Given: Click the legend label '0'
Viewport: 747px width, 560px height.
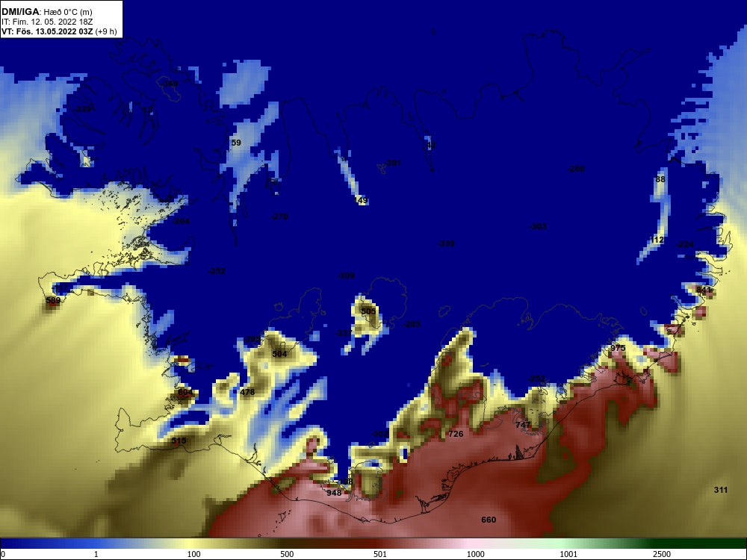Looking at the screenshot, I should tap(3, 554).
